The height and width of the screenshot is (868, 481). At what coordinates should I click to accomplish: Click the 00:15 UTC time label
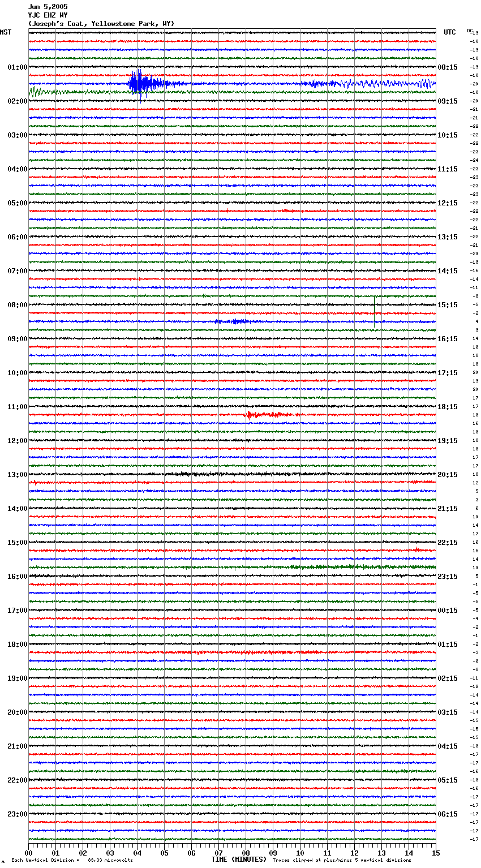[448, 611]
